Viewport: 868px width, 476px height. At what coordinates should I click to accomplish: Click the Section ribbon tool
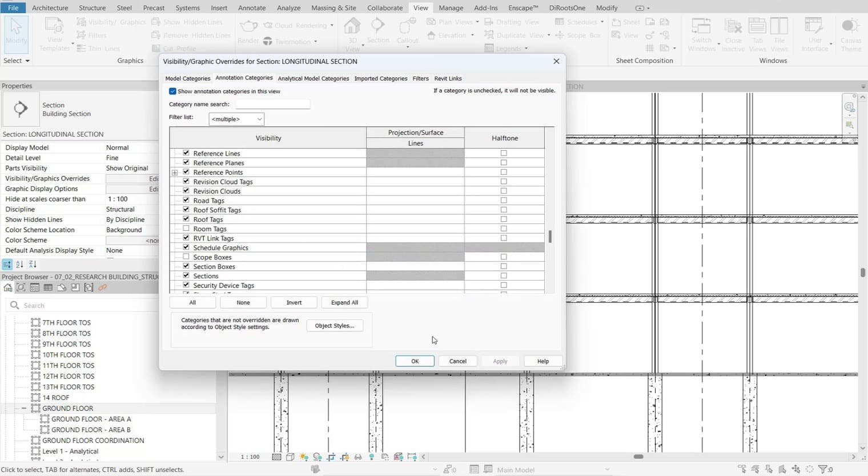pos(377,31)
